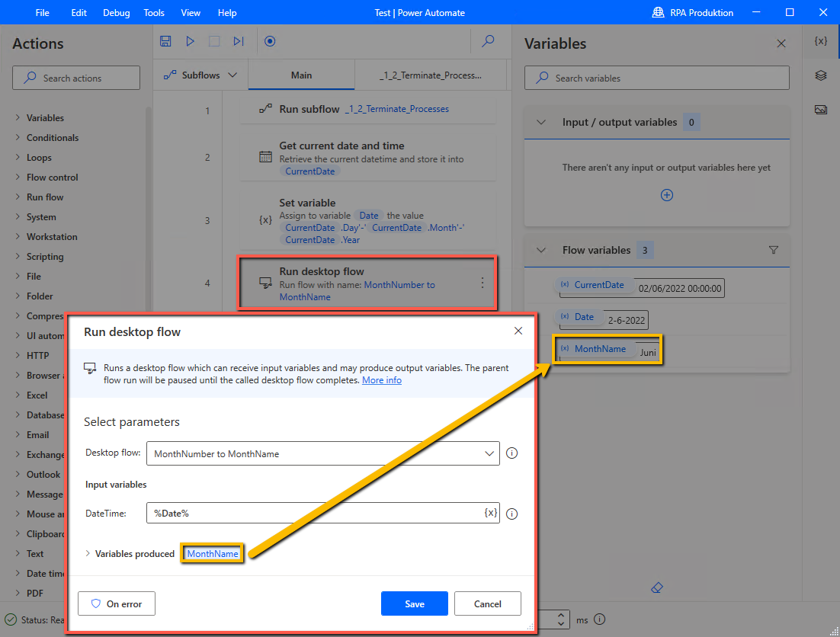Click the RPA Produktion environment icon
This screenshot has width=840, height=637.
(658, 12)
